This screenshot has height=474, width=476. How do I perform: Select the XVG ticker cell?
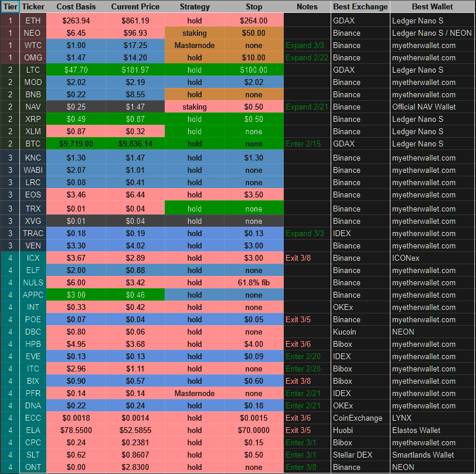coord(33,221)
